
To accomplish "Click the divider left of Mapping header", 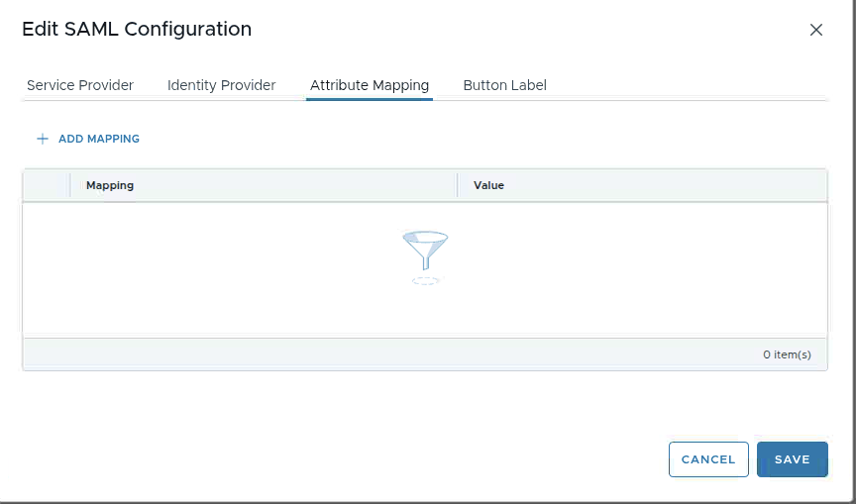I will [x=70, y=185].
